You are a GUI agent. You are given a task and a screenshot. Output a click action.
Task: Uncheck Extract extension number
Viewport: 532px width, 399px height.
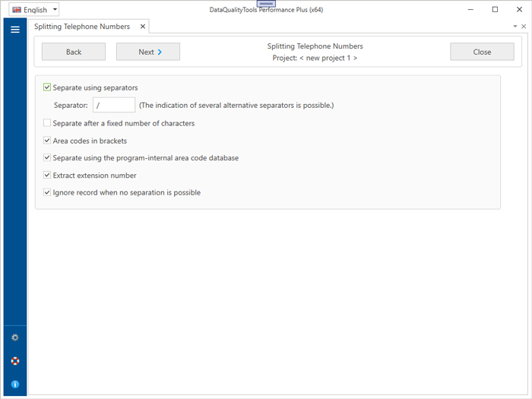[x=48, y=176]
